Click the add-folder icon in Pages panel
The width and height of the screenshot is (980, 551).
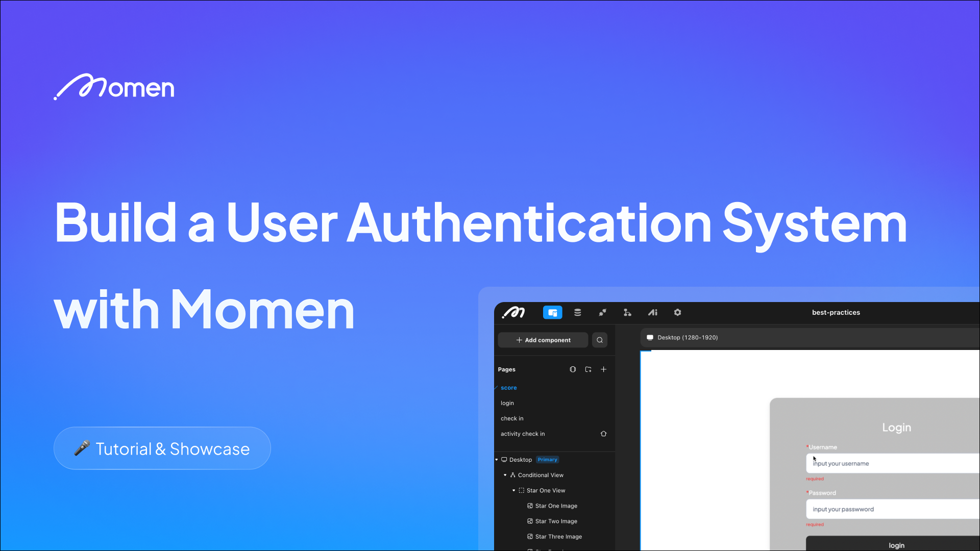[588, 369]
